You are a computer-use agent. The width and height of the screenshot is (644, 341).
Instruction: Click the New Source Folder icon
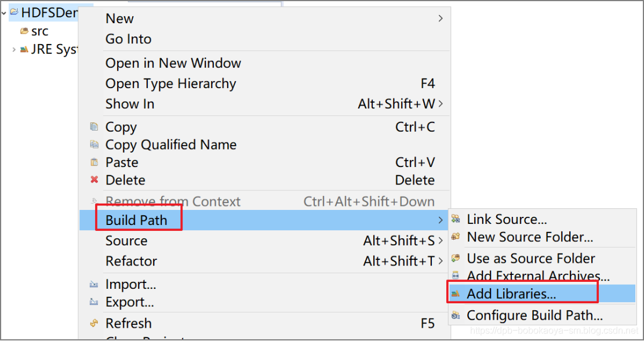coord(456,237)
